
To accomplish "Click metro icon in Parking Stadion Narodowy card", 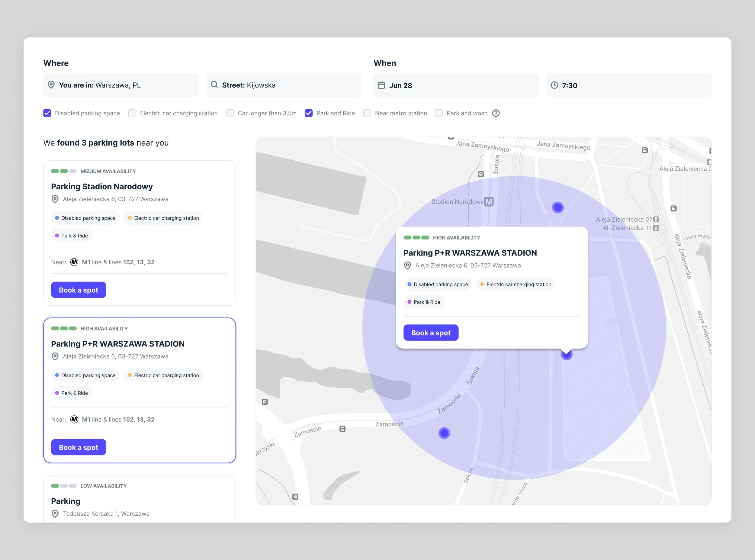I will pos(74,262).
